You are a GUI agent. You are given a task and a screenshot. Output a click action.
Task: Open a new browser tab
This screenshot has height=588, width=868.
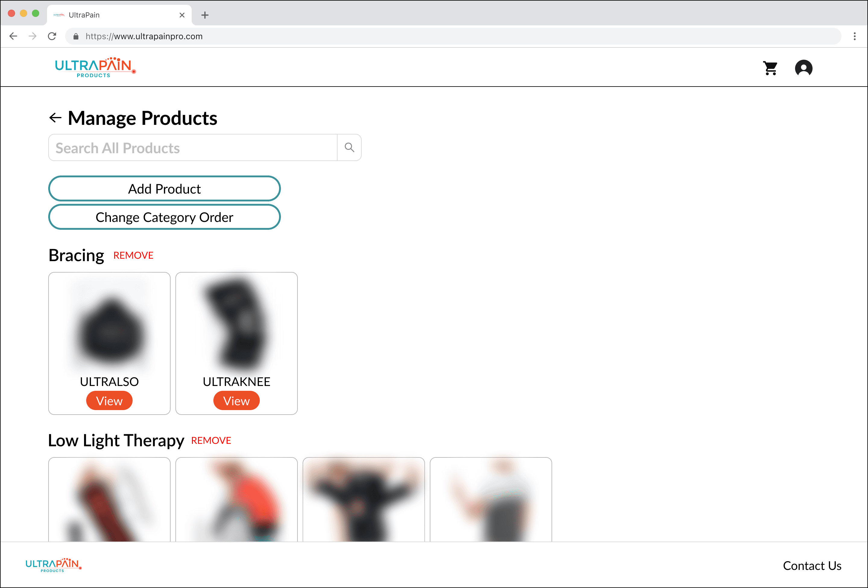(x=205, y=15)
